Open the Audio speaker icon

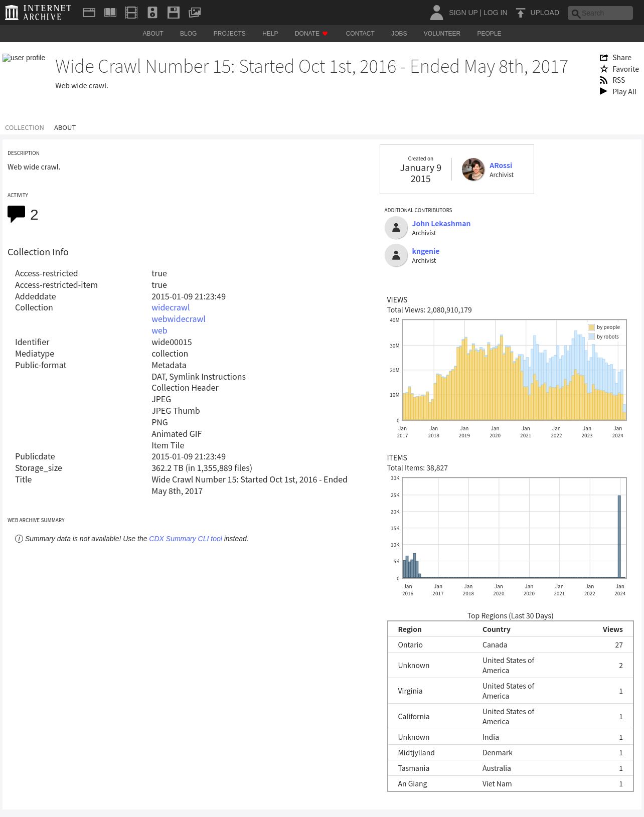click(x=152, y=13)
